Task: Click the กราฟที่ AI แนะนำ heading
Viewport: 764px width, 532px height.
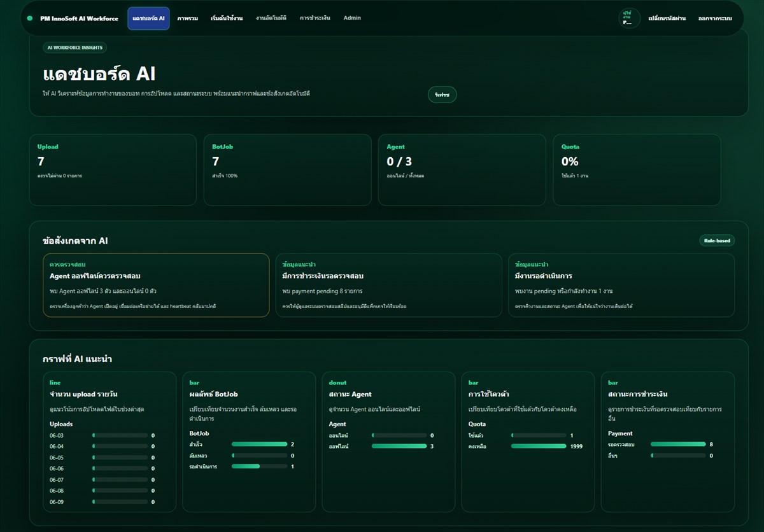Action: (78, 359)
